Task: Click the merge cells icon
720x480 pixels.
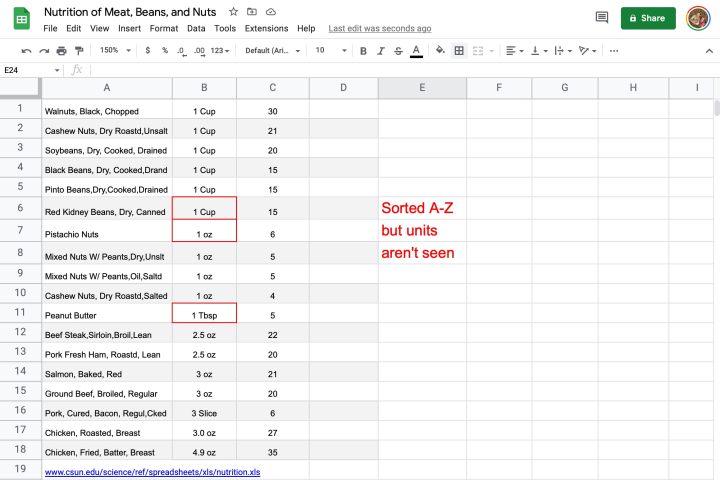Action: pos(478,51)
